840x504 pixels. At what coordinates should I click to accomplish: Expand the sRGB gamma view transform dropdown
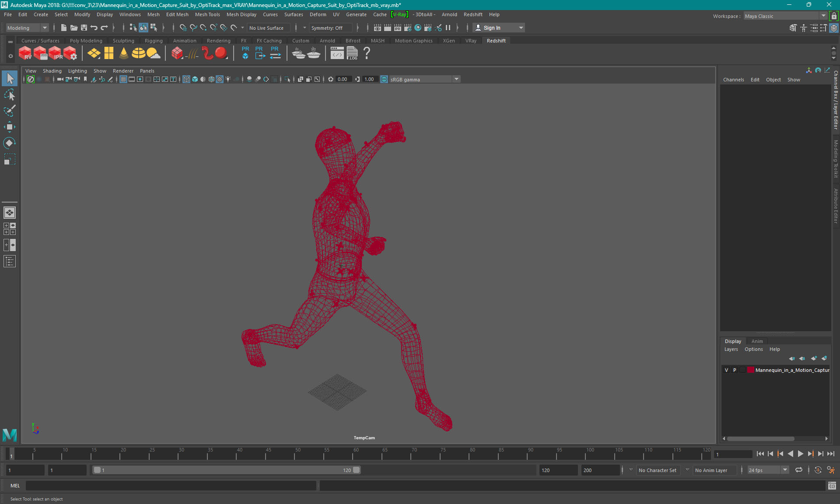click(x=456, y=79)
